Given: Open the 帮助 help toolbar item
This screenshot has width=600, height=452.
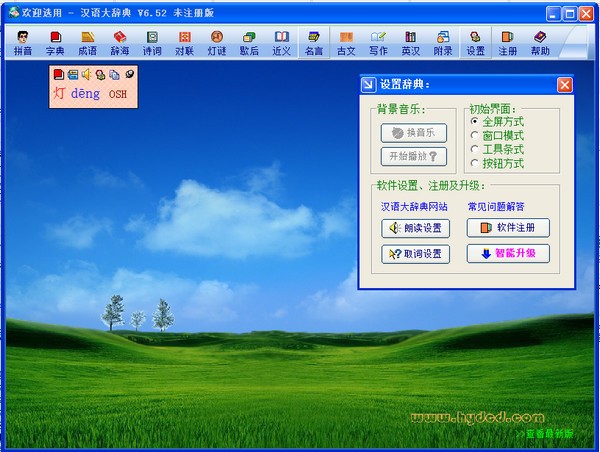Looking at the screenshot, I should click(540, 43).
